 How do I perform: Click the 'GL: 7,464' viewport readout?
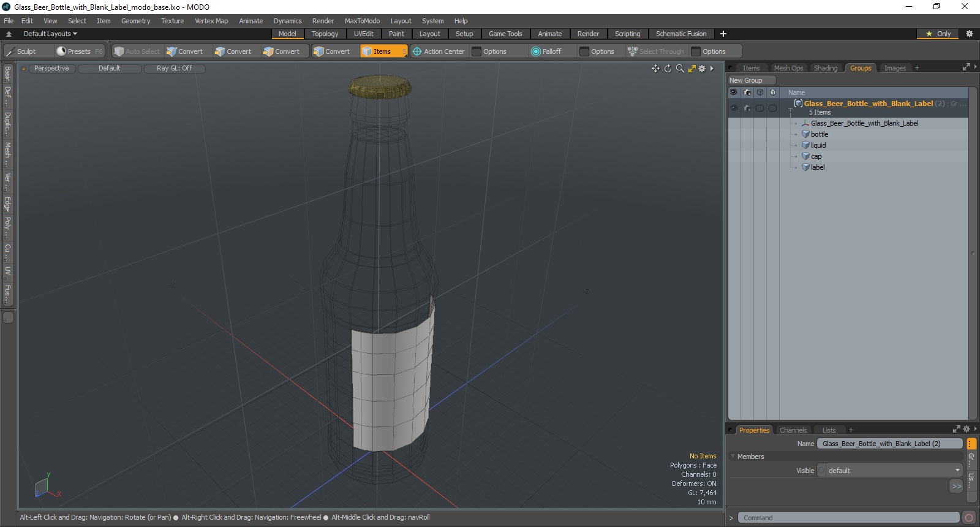pos(702,493)
